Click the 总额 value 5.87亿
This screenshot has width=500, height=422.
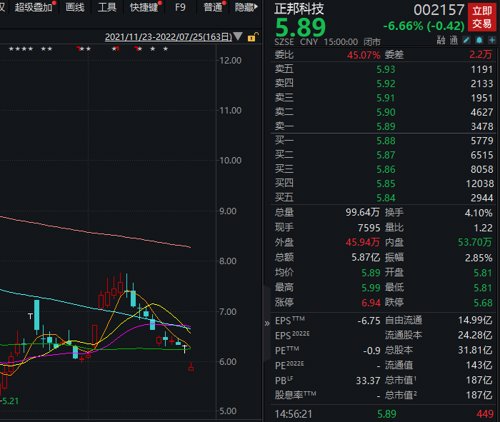pos(366,257)
